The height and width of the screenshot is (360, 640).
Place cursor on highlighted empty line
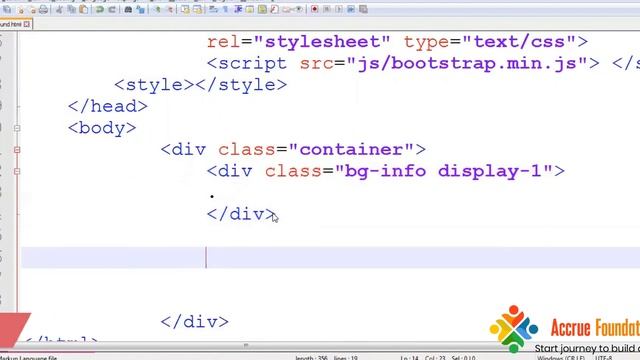[x=331, y=258]
